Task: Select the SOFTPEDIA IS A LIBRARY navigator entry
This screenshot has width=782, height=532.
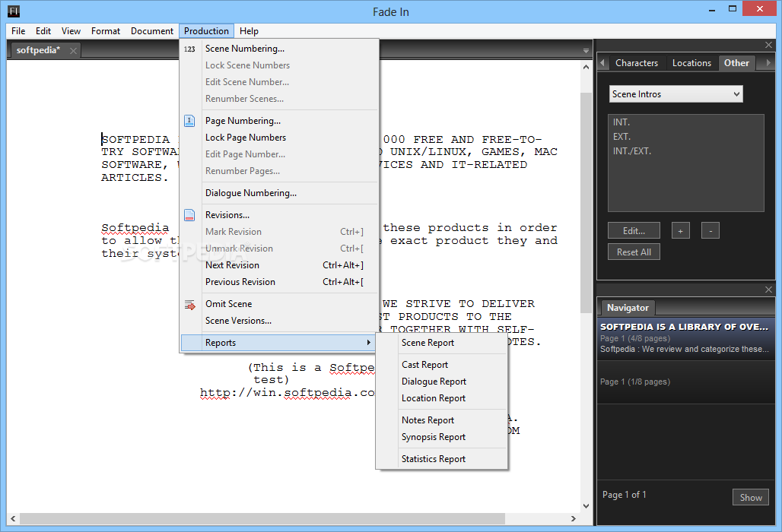Action: click(685, 337)
